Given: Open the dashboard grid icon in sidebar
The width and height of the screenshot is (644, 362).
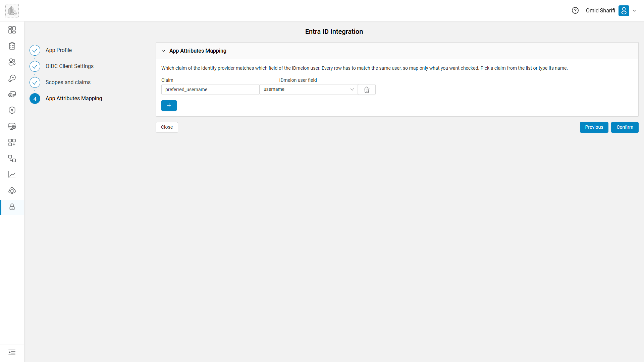Looking at the screenshot, I should [x=12, y=30].
